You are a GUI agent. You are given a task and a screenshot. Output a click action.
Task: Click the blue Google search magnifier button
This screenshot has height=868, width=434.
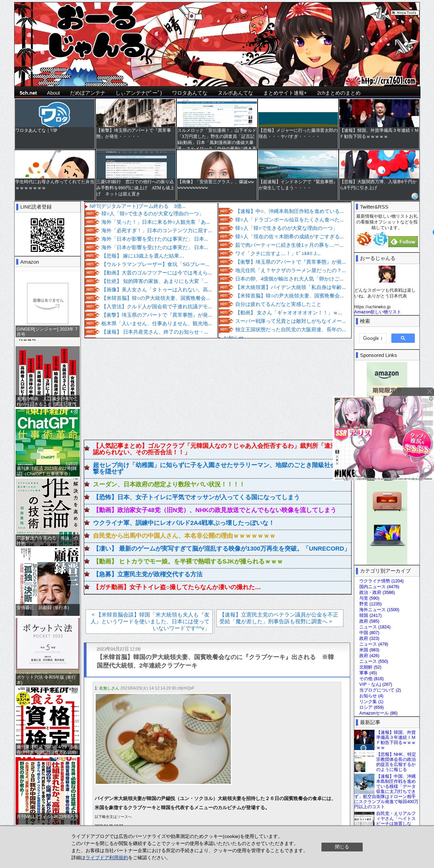403,338
